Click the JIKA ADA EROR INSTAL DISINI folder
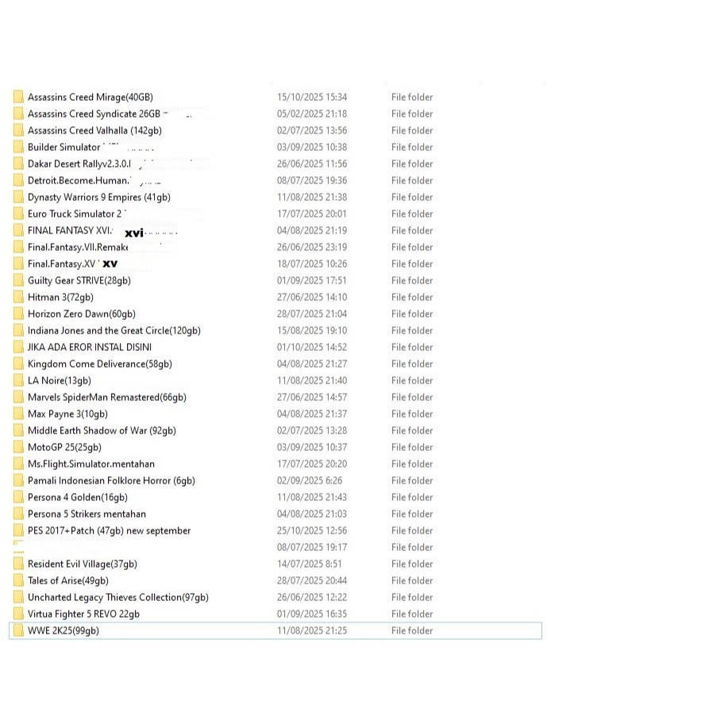Viewport: 728px width, 728px height. pyautogui.click(x=89, y=347)
